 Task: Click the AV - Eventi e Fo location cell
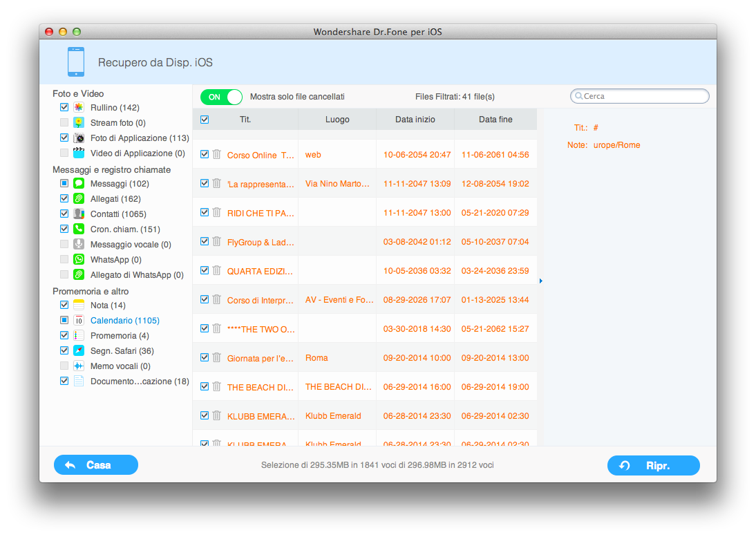(x=339, y=300)
